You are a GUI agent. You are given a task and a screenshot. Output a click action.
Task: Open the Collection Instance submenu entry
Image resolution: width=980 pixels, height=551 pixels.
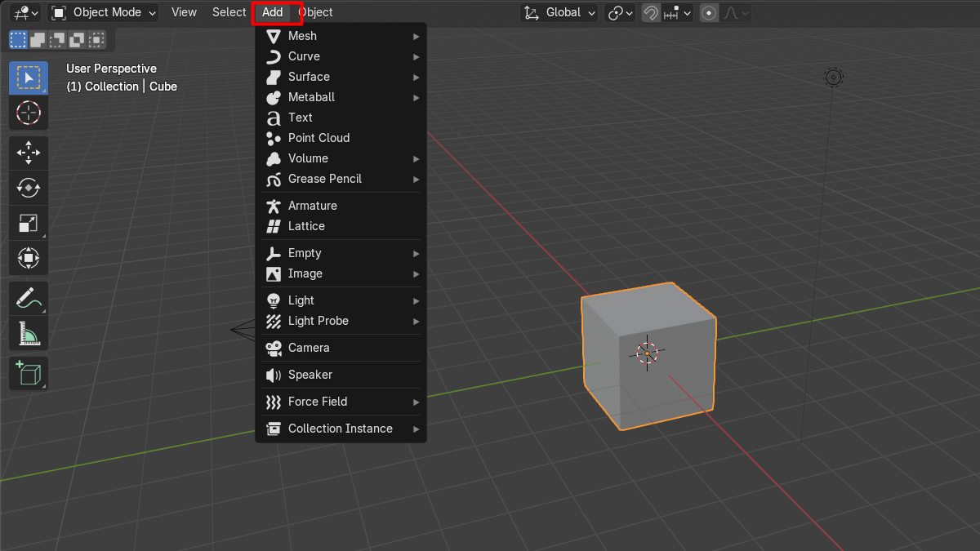[x=341, y=429]
